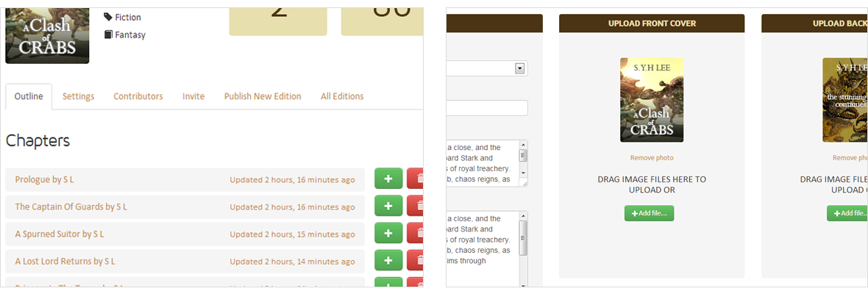Expand the dropdown arrow in the form
The image size is (868, 294).
pyautogui.click(x=519, y=68)
